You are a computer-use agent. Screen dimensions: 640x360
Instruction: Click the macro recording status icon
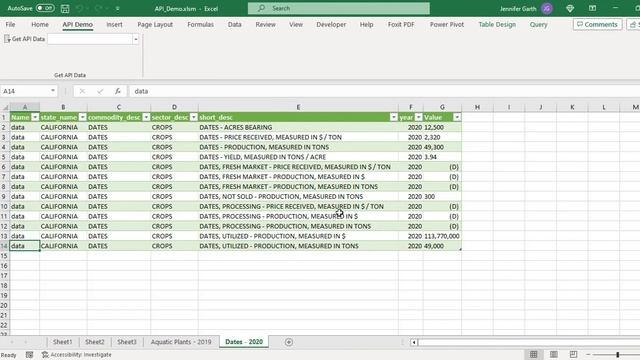click(29, 355)
